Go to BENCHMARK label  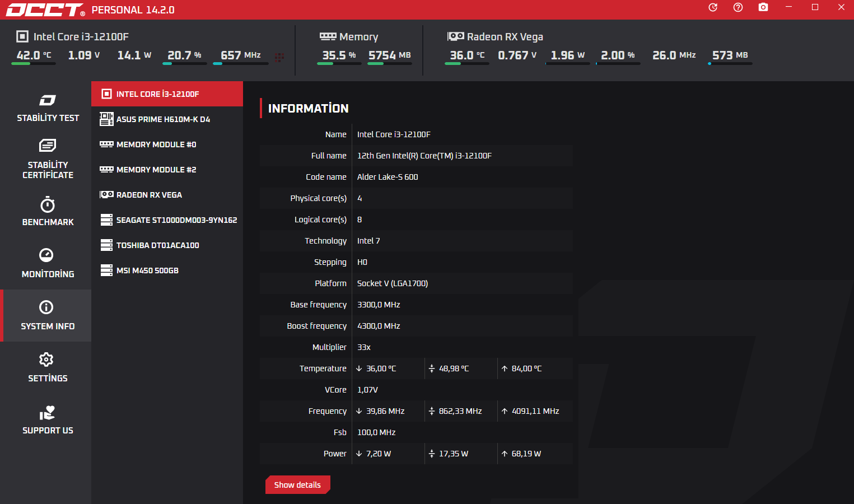coord(48,222)
